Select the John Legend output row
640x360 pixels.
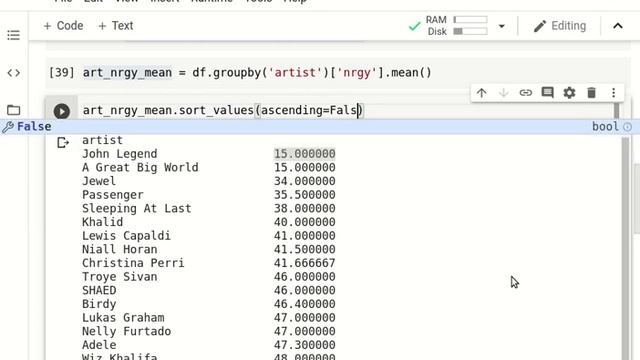[209, 154]
